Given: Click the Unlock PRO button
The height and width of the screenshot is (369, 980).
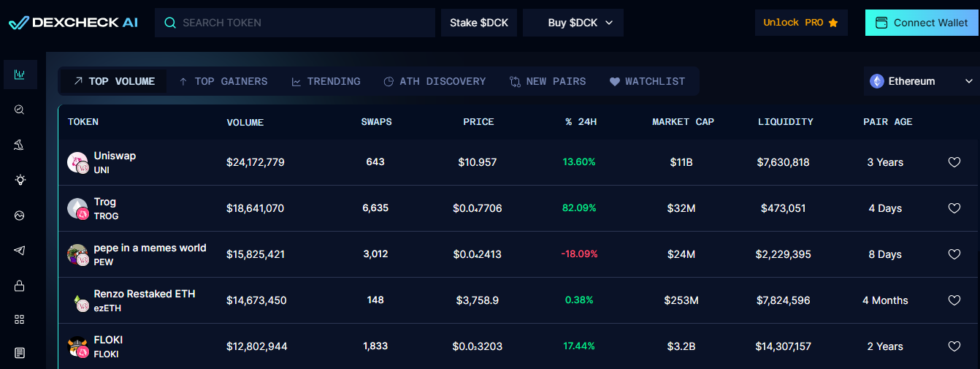Looking at the screenshot, I should [x=801, y=23].
